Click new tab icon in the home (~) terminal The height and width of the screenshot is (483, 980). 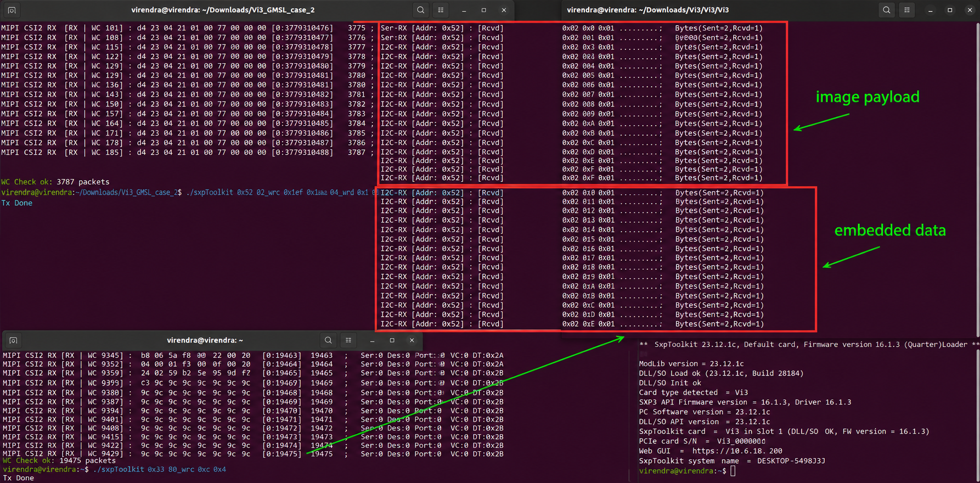14,340
